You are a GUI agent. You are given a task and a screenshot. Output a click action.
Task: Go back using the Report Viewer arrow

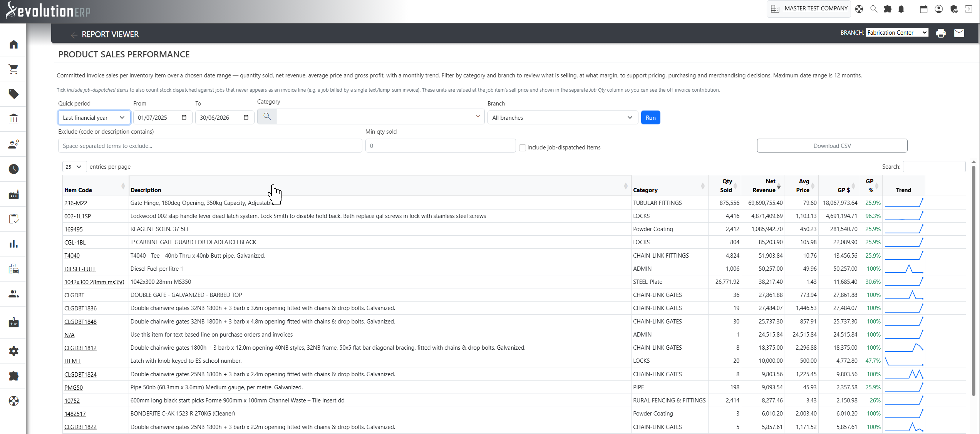pos(74,35)
